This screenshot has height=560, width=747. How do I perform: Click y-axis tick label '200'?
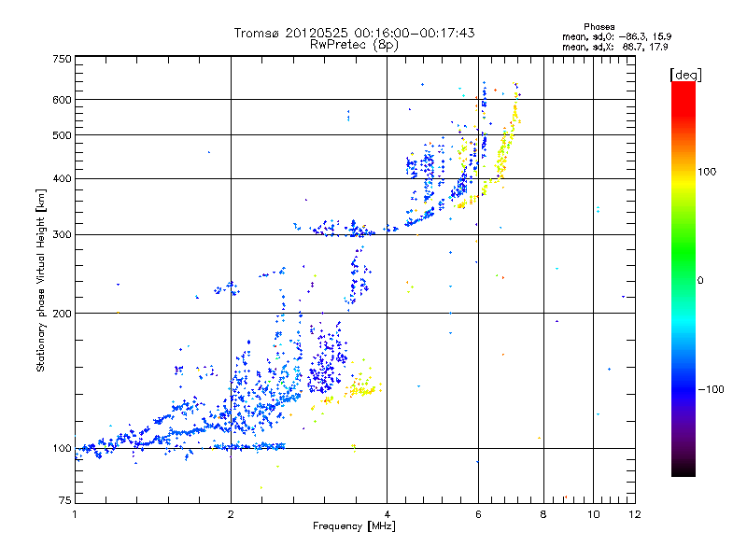point(63,314)
